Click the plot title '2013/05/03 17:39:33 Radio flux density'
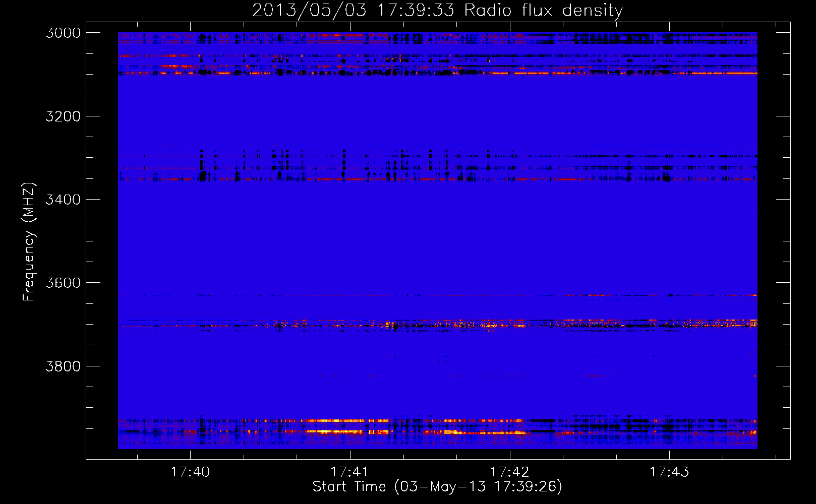 (437, 11)
